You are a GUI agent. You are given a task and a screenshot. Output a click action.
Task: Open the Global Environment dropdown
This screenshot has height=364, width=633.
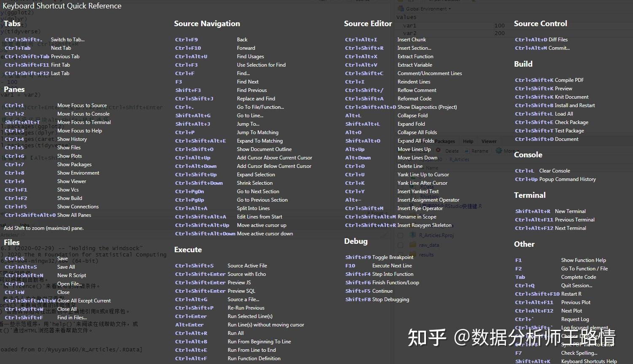(450, 9)
